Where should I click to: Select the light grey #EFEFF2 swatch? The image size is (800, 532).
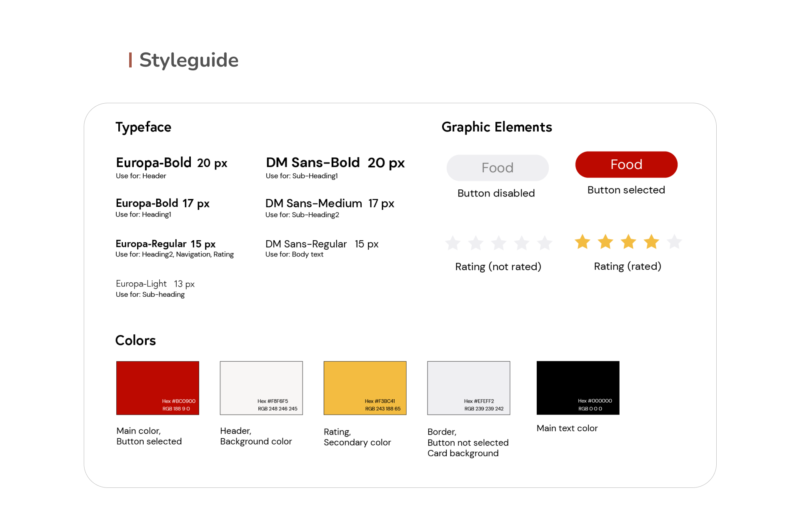(x=469, y=388)
